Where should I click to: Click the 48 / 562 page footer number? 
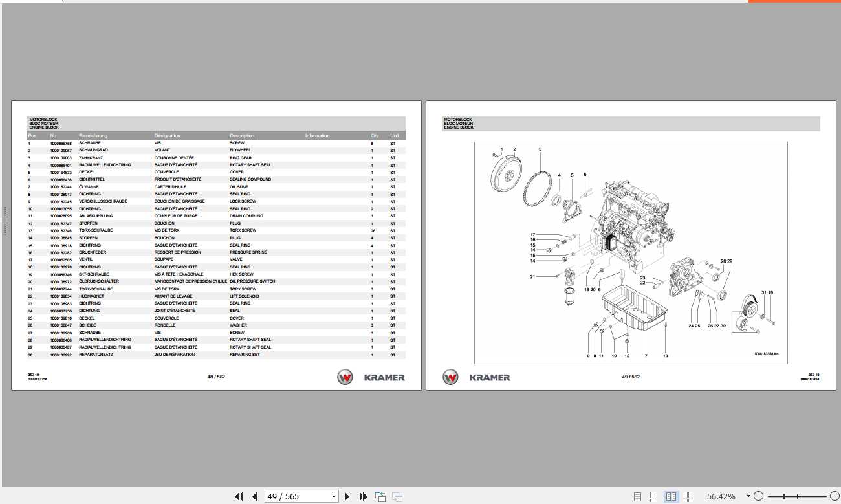(x=216, y=377)
